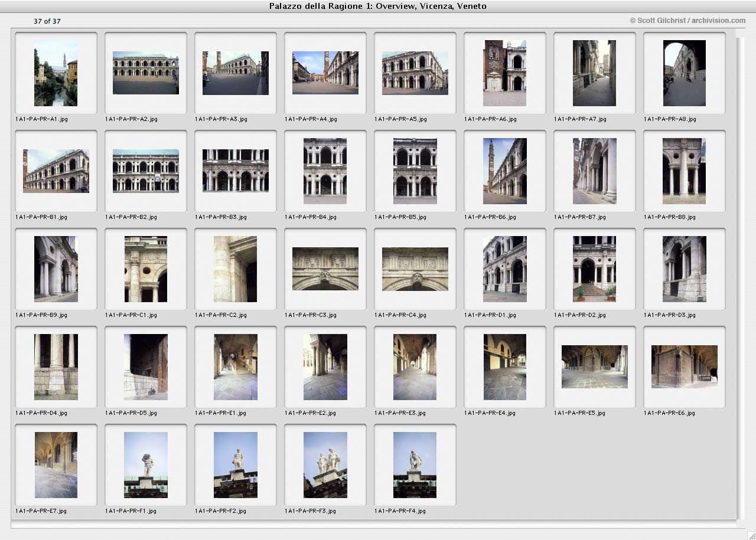Open thumbnail 1A1-PA-PR-D4.jpg
This screenshot has width=756, height=540.
pyautogui.click(x=56, y=367)
